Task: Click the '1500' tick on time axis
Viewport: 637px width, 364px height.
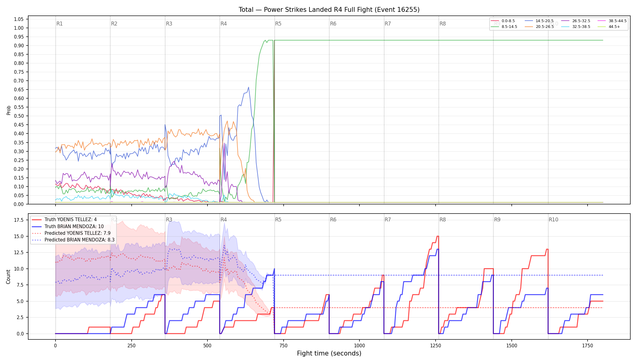Action: click(x=512, y=345)
